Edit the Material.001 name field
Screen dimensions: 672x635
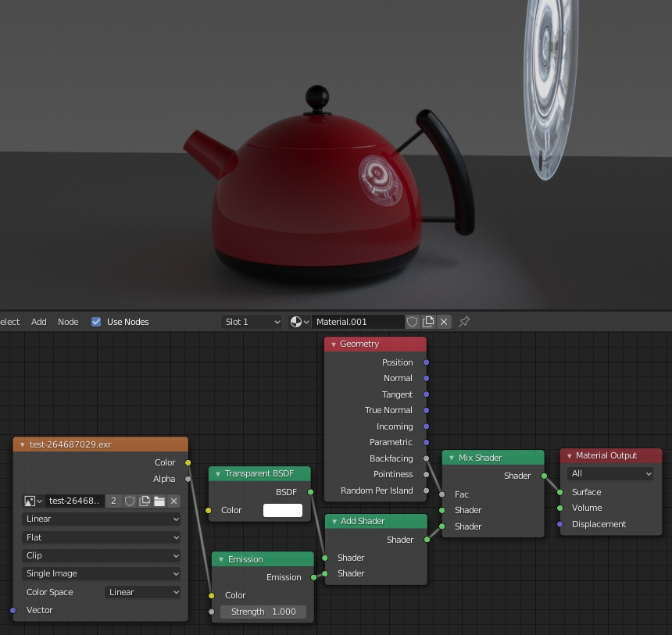358,322
